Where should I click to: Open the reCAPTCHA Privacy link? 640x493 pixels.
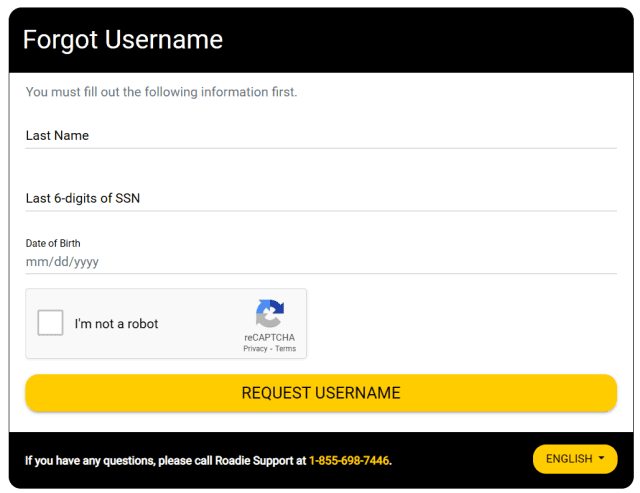pos(255,349)
